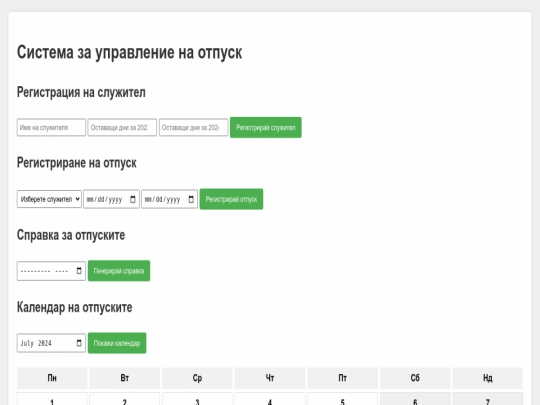Click the Пт calendar column header
Screen dimensions: 540x405
point(343,378)
